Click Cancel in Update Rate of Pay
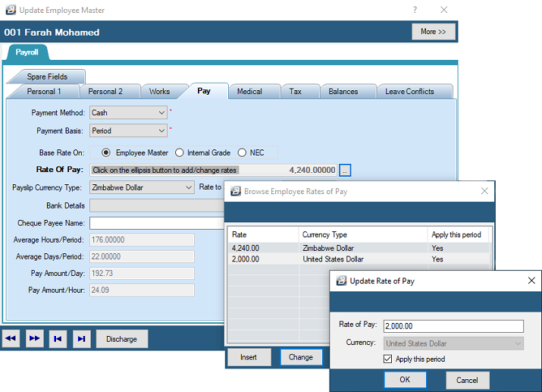Viewport: 542px width, 392px height. [x=468, y=380]
